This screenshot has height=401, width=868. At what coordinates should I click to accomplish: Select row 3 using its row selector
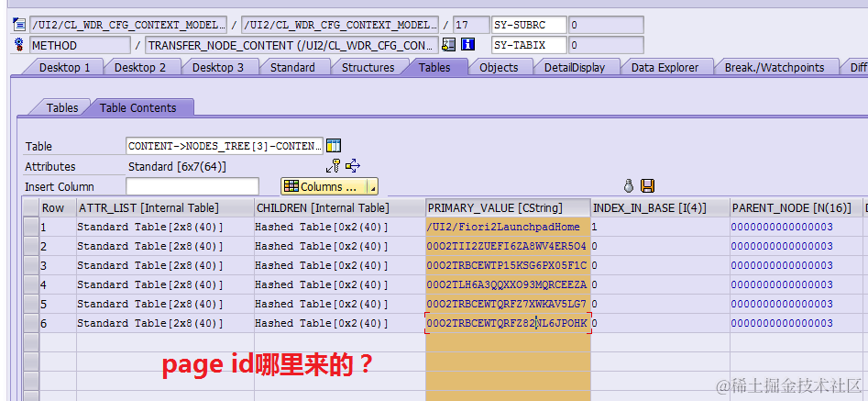coord(31,265)
